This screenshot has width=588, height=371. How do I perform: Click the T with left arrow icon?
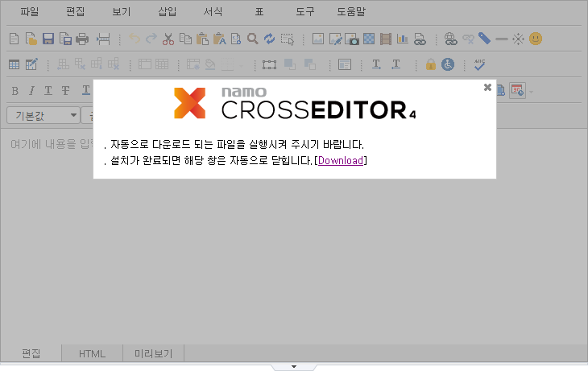pyautogui.click(x=395, y=64)
